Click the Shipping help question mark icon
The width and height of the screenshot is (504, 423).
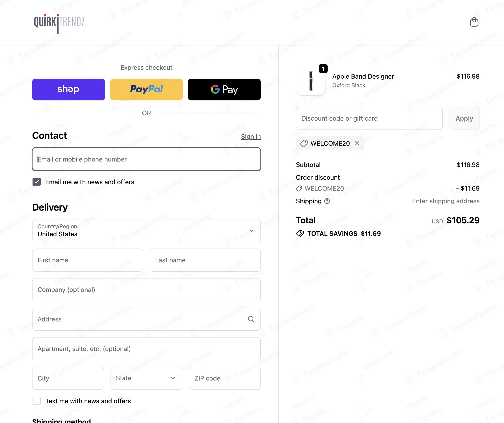click(327, 201)
